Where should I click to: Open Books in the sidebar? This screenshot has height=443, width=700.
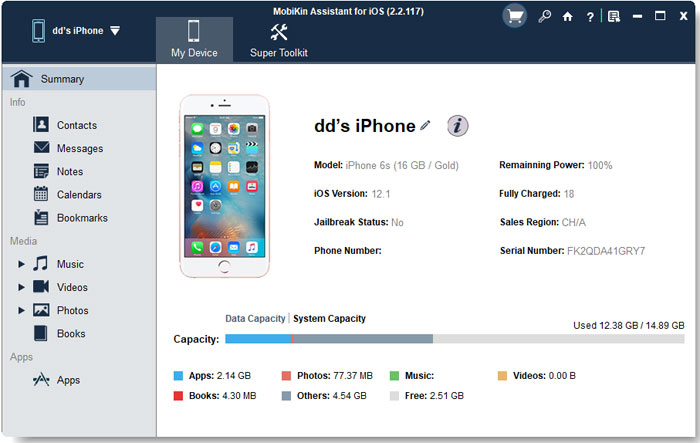coord(71,334)
